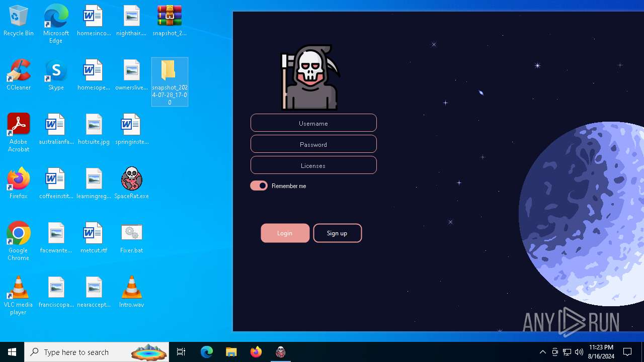Show hidden system tray icons
Viewport: 644px width, 362px height.
coord(542,352)
